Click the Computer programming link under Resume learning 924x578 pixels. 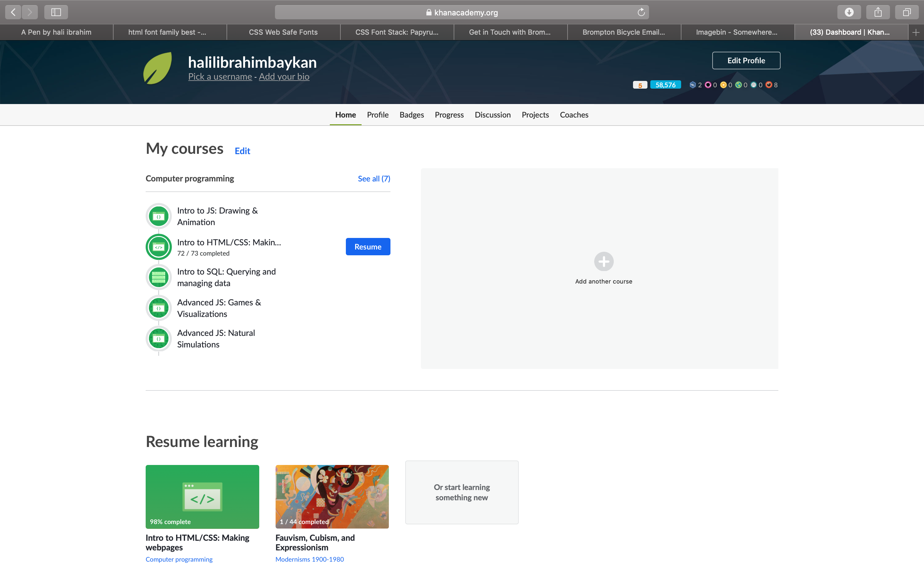179,559
